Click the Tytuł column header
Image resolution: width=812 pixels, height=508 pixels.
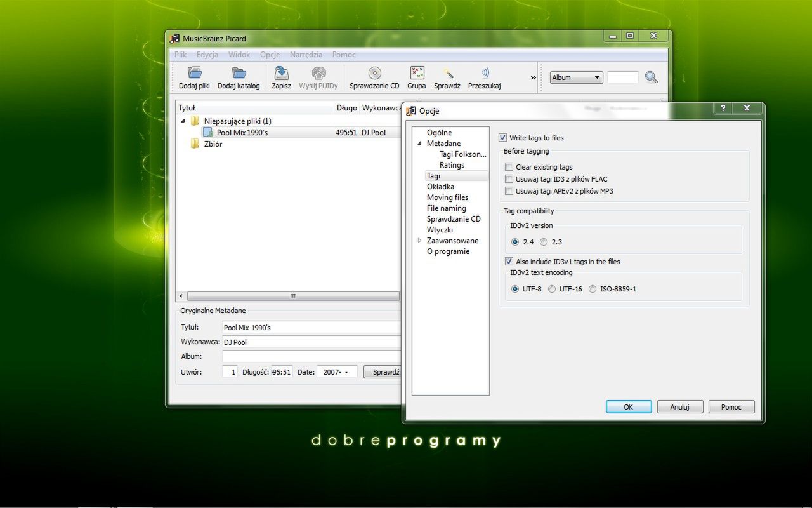pos(255,108)
